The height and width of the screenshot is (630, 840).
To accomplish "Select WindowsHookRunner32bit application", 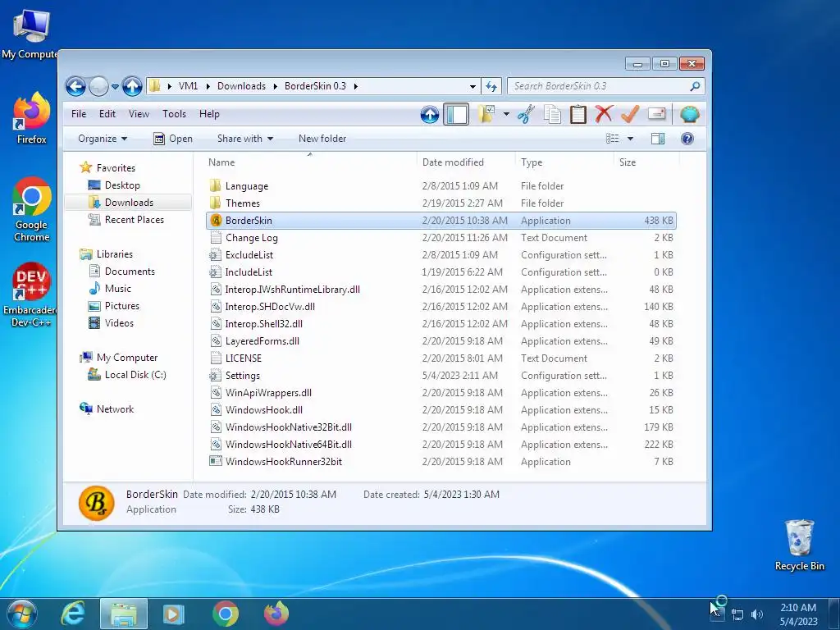I will (441, 462).
